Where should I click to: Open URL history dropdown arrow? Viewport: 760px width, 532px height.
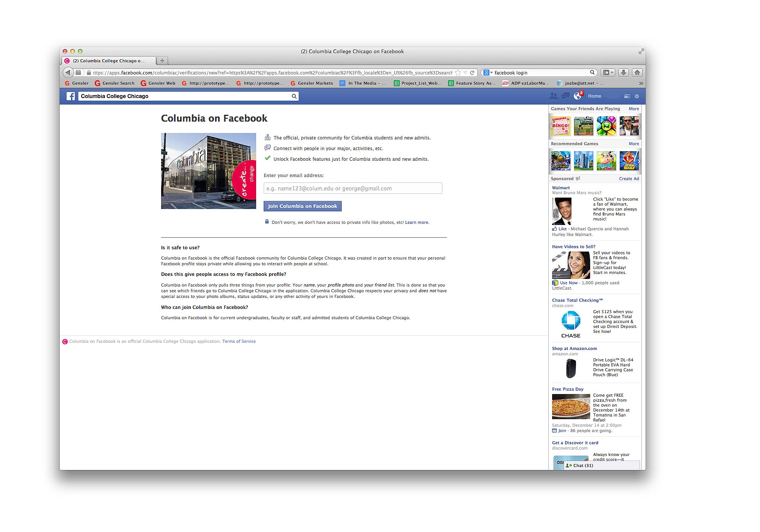465,73
